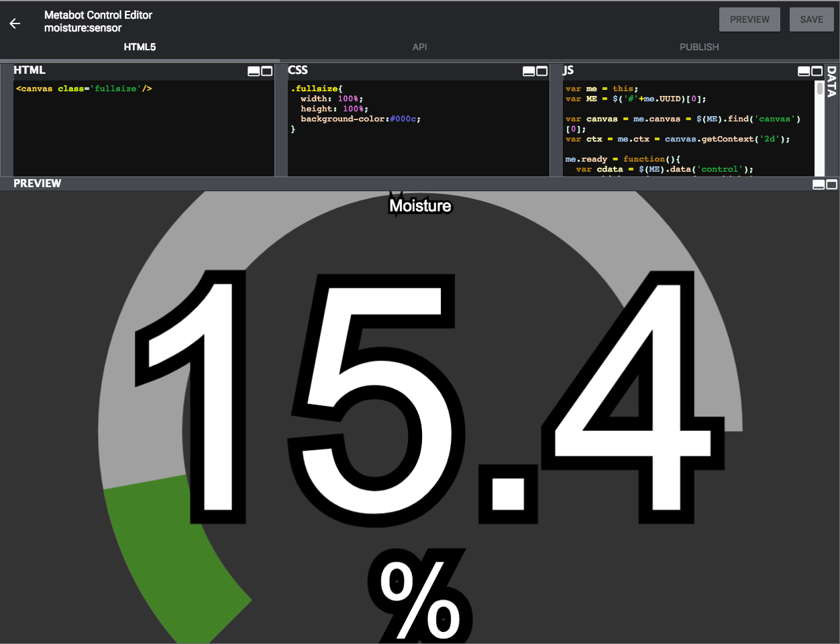Minimize the CSS panel
Screen dimensions: 840x644
(529, 71)
